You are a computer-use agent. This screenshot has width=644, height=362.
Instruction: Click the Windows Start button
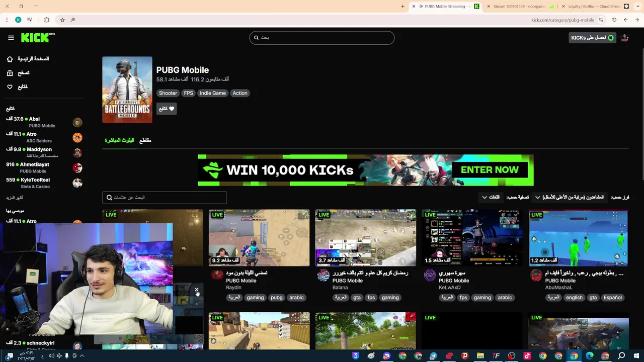tap(636, 356)
